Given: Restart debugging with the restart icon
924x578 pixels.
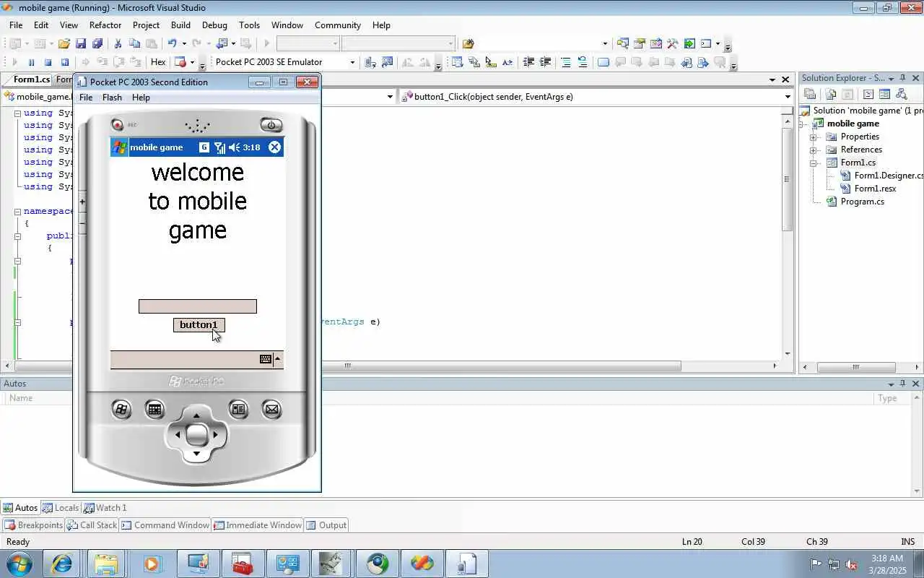Looking at the screenshot, I should click(x=64, y=63).
